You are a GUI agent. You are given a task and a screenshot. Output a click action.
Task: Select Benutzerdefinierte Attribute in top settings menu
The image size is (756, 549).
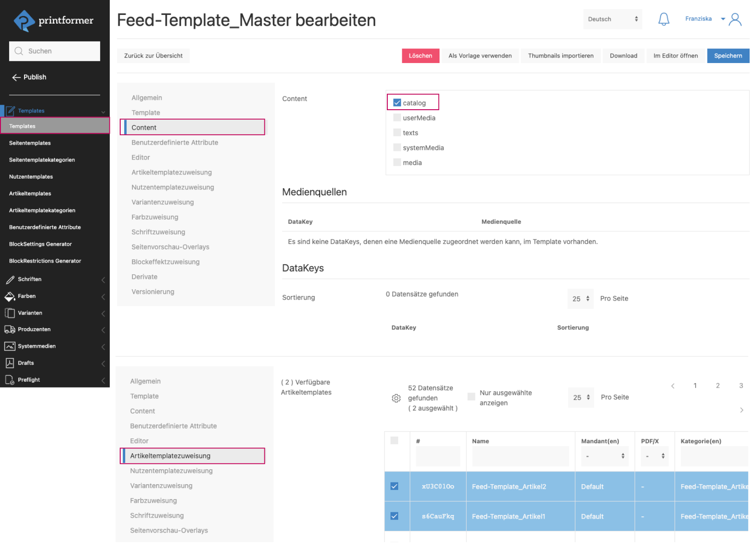[175, 142]
